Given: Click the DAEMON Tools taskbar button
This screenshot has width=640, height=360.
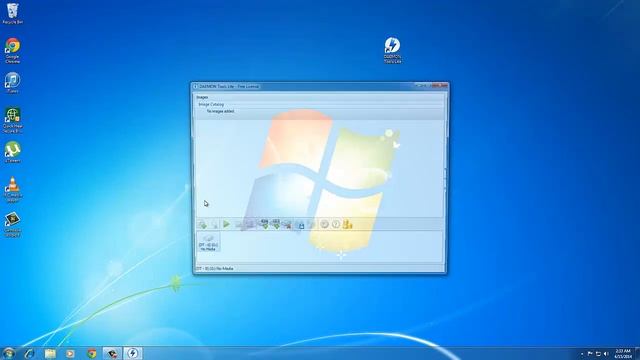Looking at the screenshot, I should pos(133,353).
